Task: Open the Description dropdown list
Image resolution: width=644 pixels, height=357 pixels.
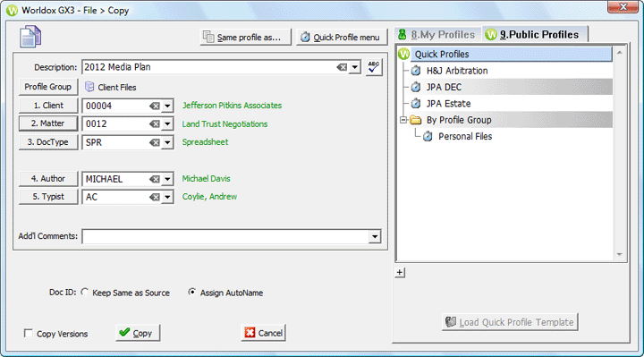Action: pyautogui.click(x=355, y=67)
